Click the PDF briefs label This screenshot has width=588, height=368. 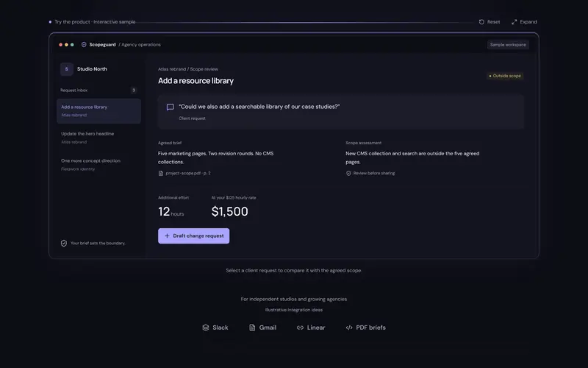coord(370,328)
